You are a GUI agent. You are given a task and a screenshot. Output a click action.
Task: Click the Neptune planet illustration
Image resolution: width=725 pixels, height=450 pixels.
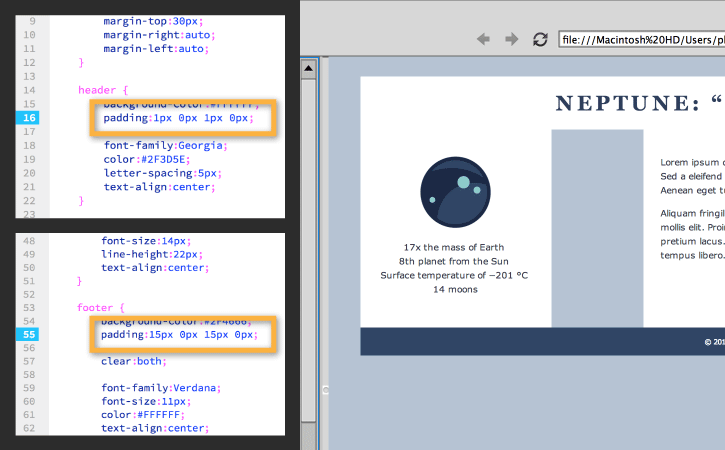[455, 192]
